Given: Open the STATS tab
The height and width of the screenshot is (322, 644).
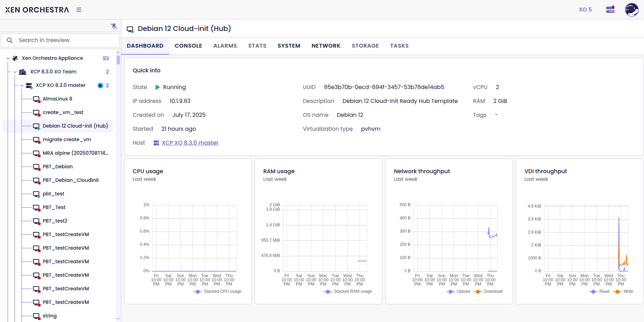Looking at the screenshot, I should [x=257, y=46].
